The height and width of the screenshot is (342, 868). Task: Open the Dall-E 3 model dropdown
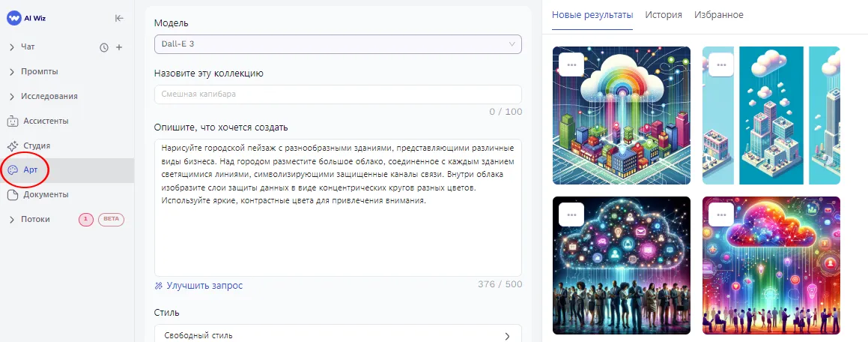tap(338, 44)
